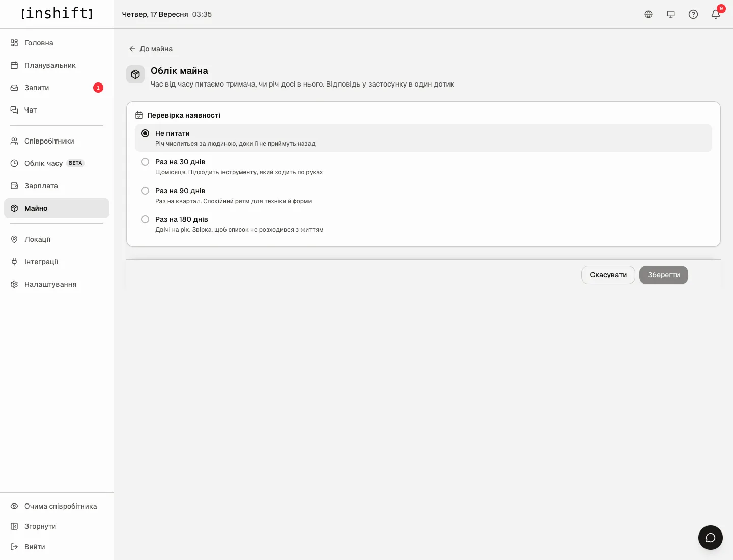The height and width of the screenshot is (560, 733).
Task: Click description Щомісяця. Підходить інструменту
Action: tap(239, 172)
